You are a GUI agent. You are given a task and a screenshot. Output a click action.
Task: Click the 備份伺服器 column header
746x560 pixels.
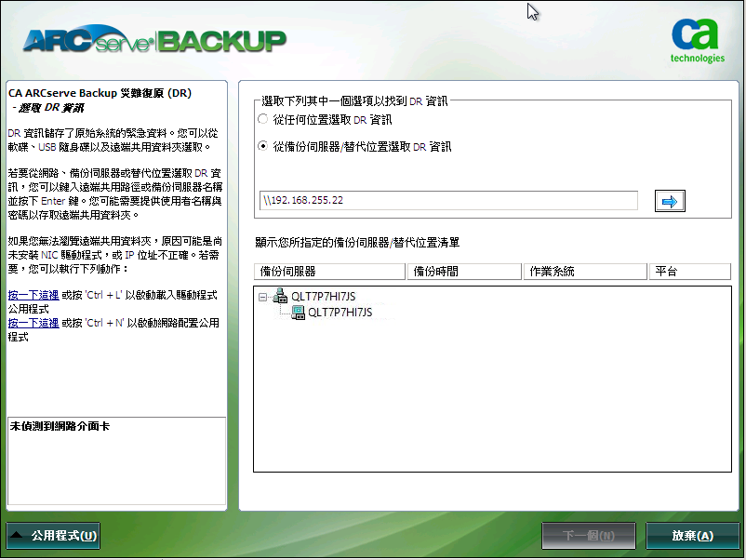click(x=329, y=272)
